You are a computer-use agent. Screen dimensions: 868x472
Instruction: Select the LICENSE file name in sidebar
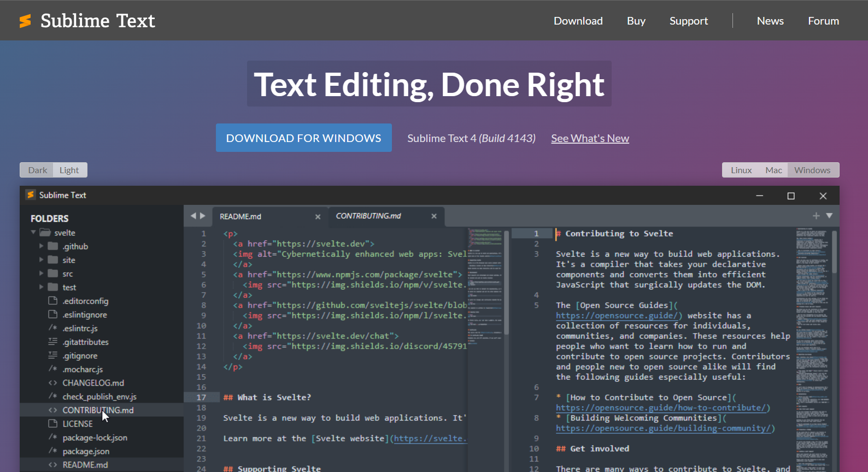point(78,424)
